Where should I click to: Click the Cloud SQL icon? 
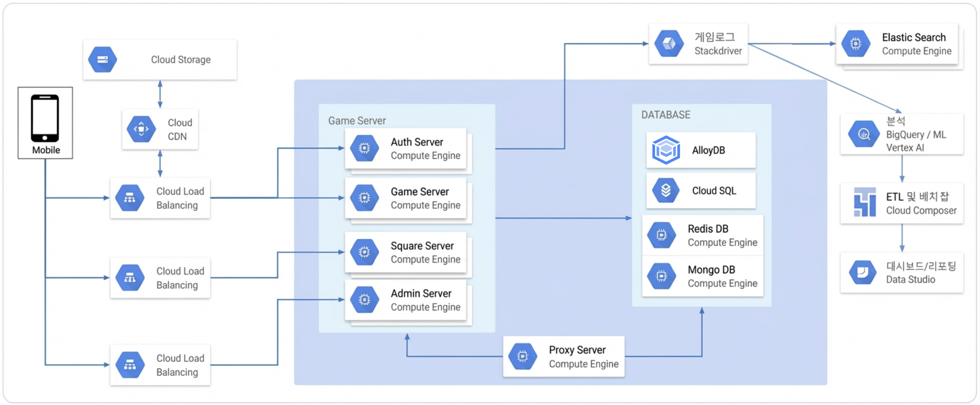tap(666, 190)
